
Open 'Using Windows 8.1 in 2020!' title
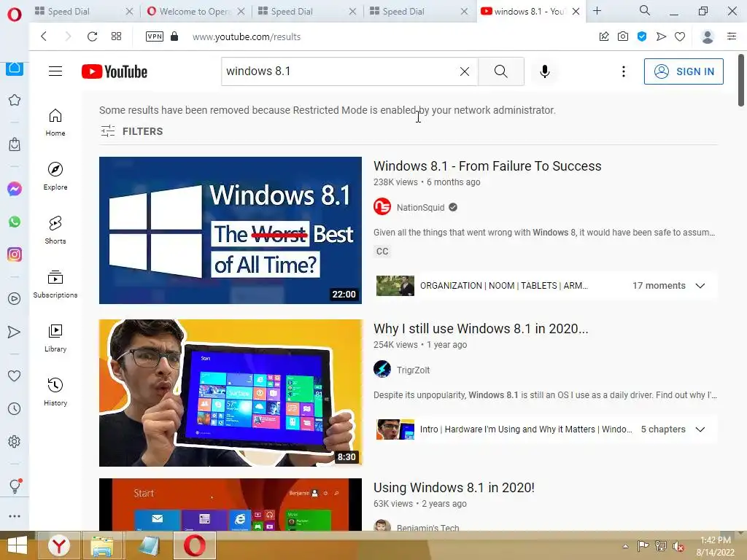454,488
